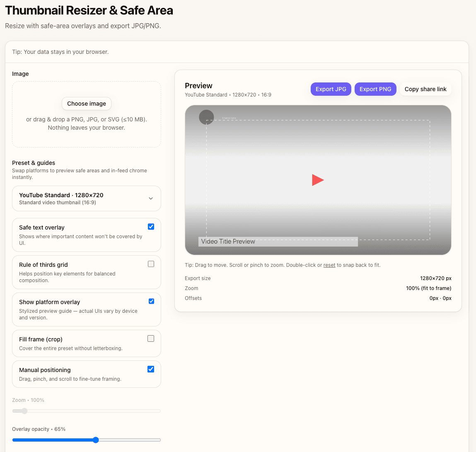Screen dimensions: 476x452
Task: Open the YouTube Standard preset dropdown
Action: [x=86, y=198]
